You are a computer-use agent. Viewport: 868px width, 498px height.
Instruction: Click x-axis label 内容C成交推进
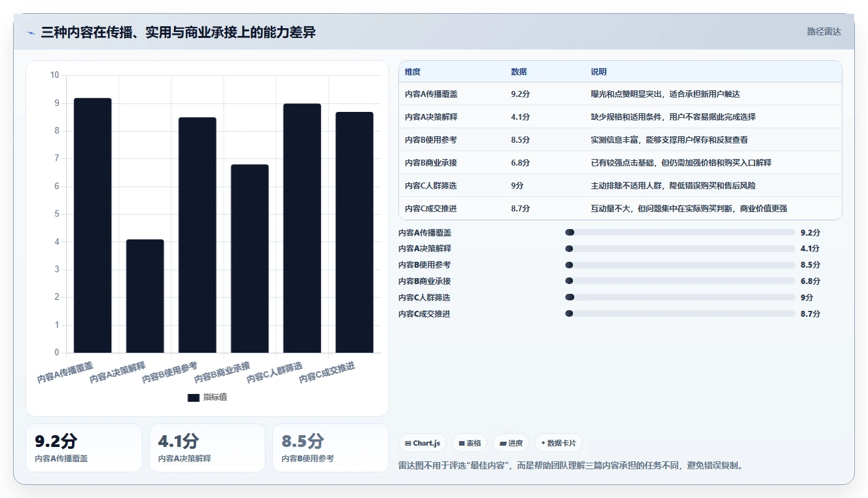pyautogui.click(x=327, y=372)
